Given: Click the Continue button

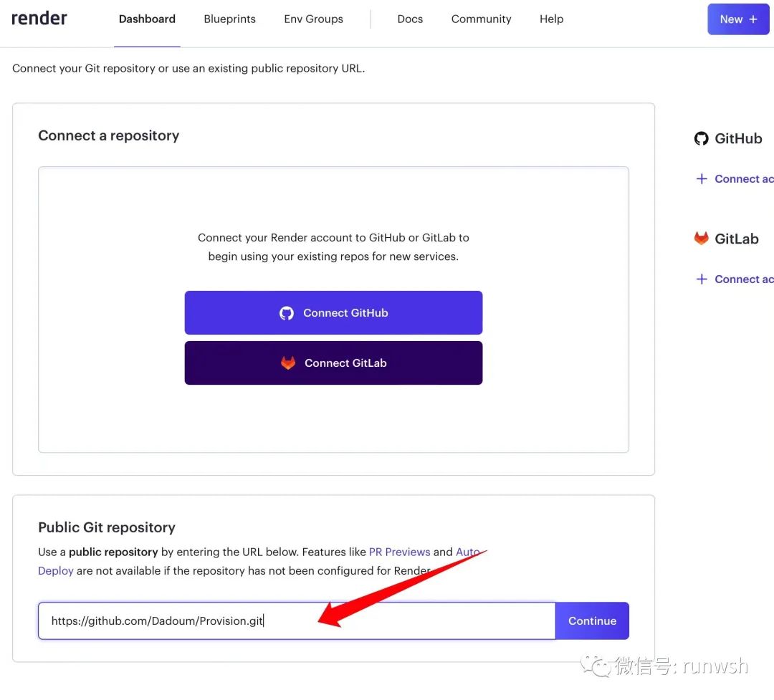Looking at the screenshot, I should pyautogui.click(x=592, y=620).
